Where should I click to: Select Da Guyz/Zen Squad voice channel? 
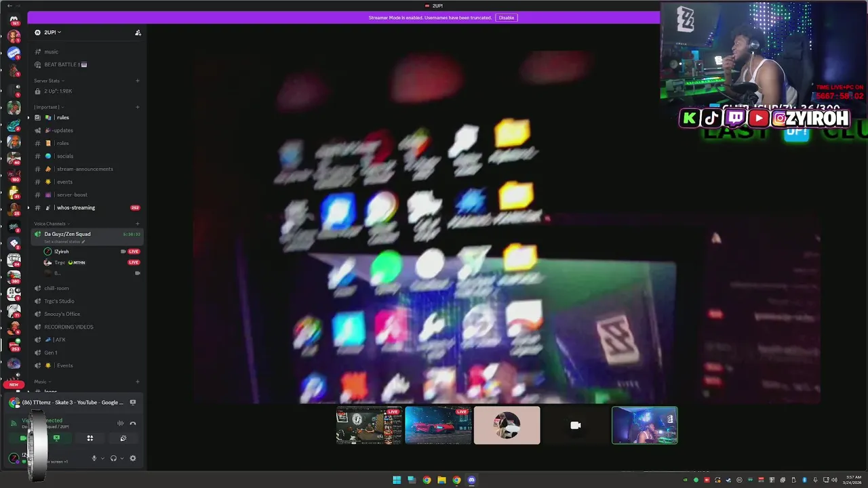pyautogui.click(x=87, y=237)
